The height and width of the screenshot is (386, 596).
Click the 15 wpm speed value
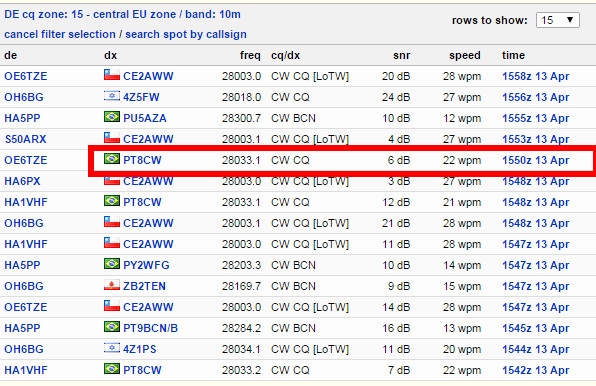462,286
